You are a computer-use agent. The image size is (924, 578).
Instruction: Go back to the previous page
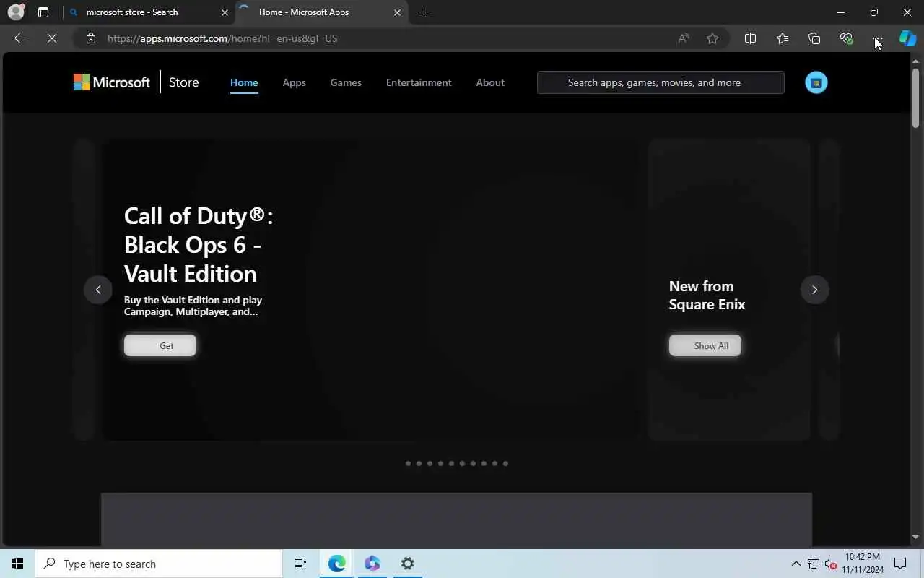point(20,38)
